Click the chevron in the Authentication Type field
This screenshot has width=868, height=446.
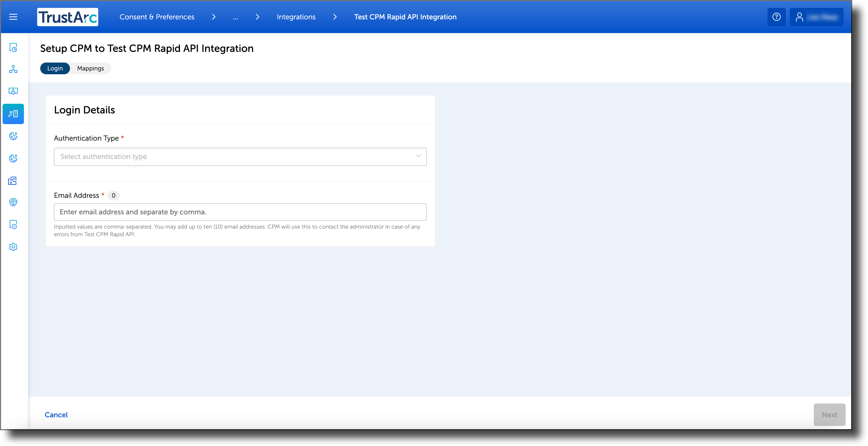click(418, 156)
